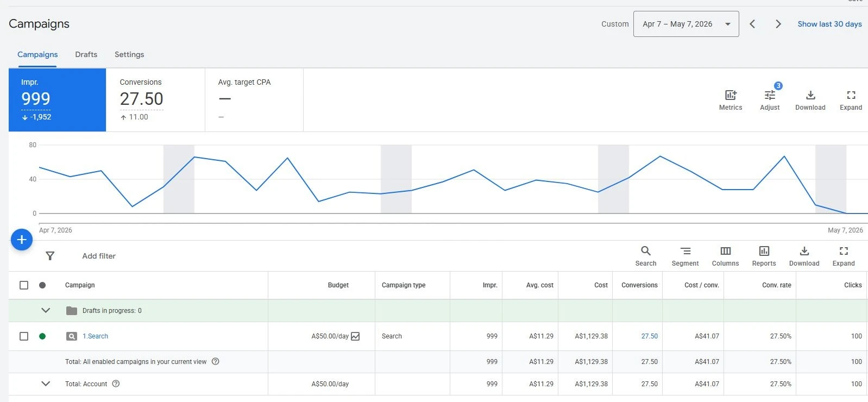868x402 pixels.
Task: Open the Apr 7 – May 7, 2026 date dropdown
Action: pos(686,24)
